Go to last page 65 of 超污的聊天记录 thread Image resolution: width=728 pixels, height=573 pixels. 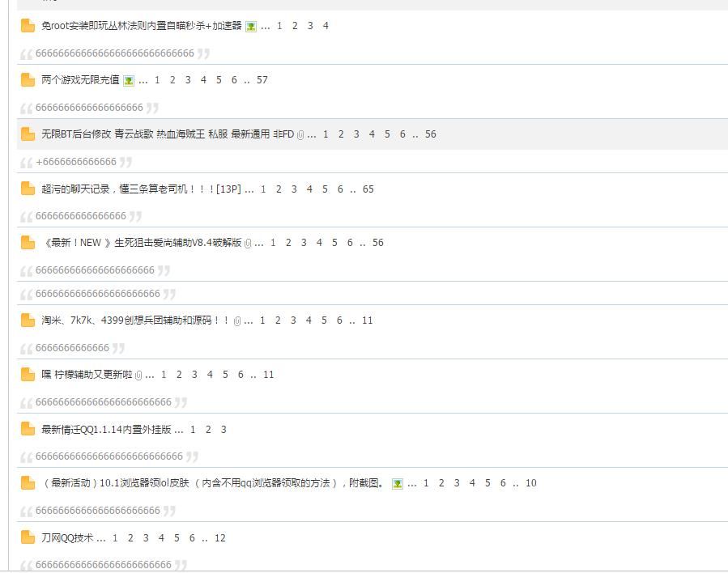pos(368,189)
